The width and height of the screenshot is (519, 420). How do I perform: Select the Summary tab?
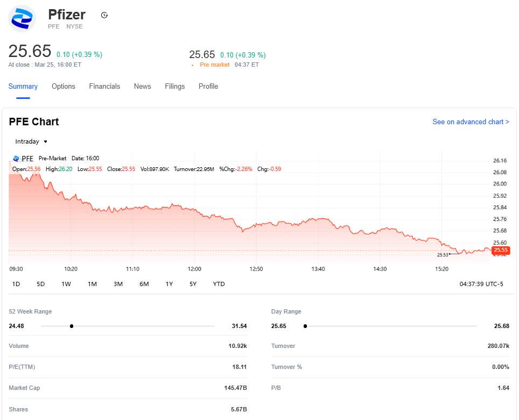point(23,87)
